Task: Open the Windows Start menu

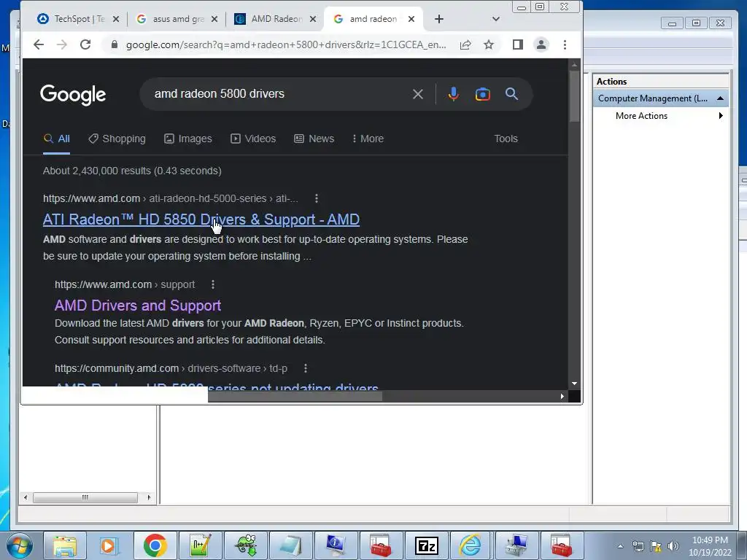Action: point(19,545)
